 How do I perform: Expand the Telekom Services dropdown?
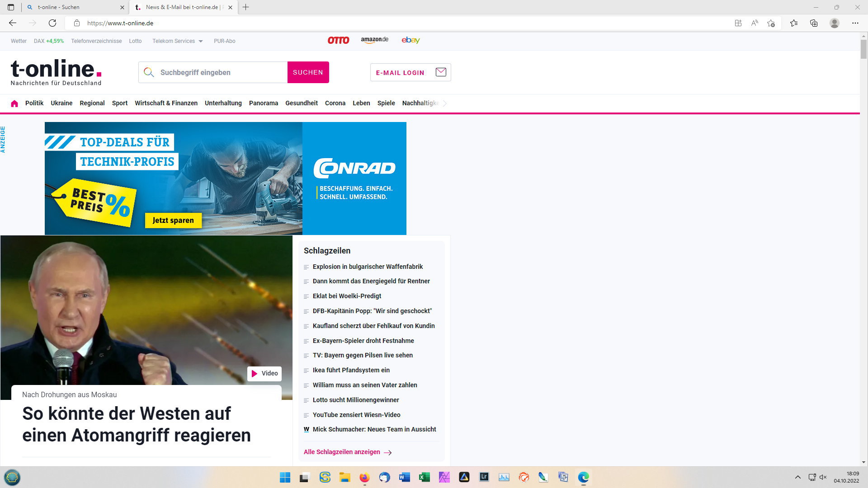[x=177, y=41]
